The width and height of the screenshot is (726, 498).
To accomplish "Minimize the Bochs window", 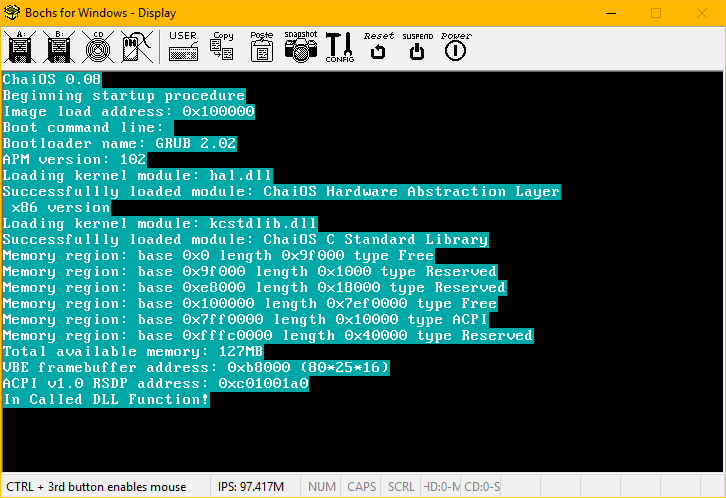I will tap(611, 13).
